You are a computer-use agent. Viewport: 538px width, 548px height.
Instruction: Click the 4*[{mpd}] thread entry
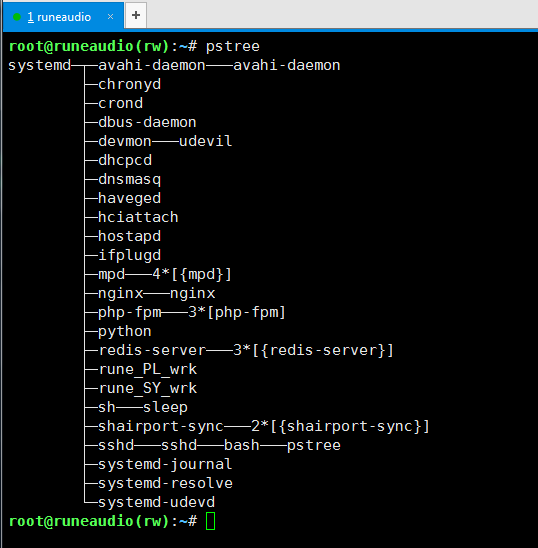[x=192, y=274]
